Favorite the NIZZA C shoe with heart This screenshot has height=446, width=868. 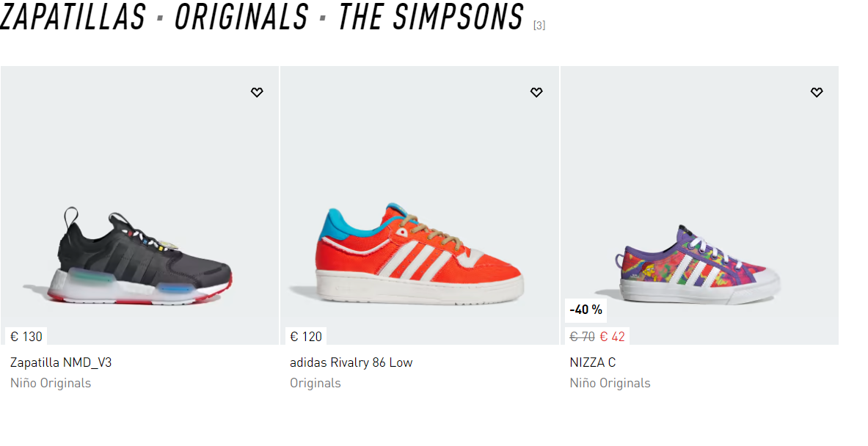tap(817, 92)
